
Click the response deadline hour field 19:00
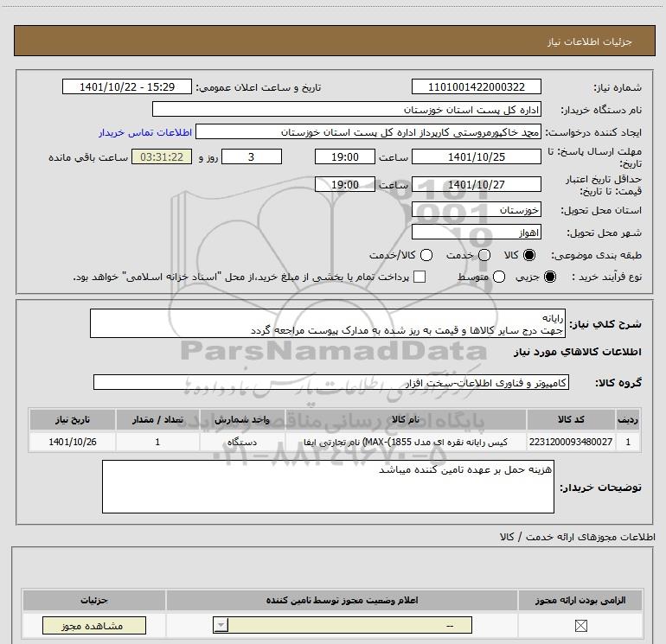coord(345,156)
